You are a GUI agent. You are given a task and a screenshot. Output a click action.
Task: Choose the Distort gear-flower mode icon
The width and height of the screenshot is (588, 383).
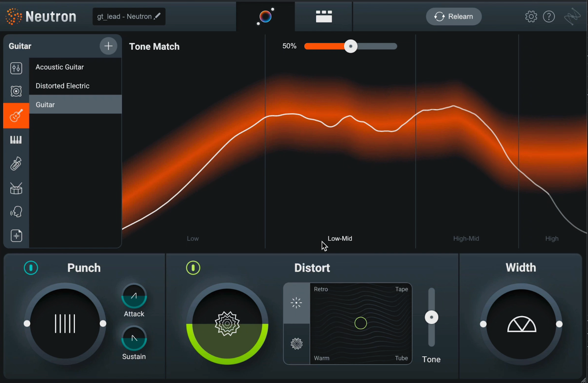click(297, 344)
